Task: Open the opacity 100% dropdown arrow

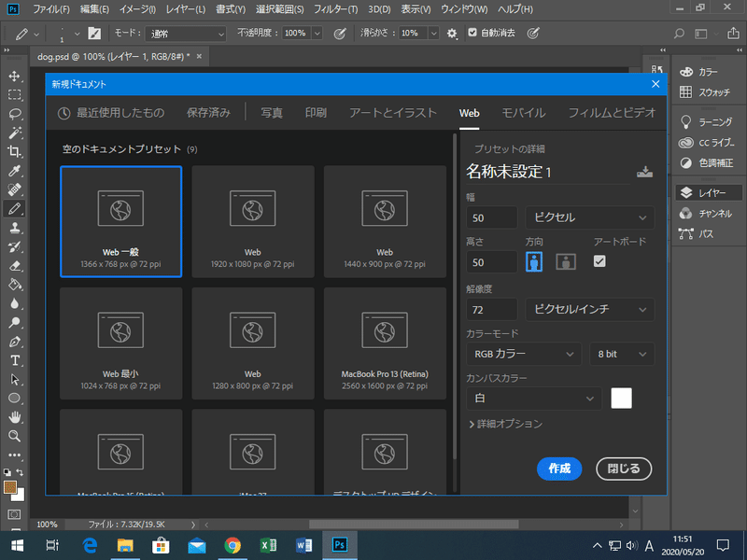Action: (x=317, y=34)
